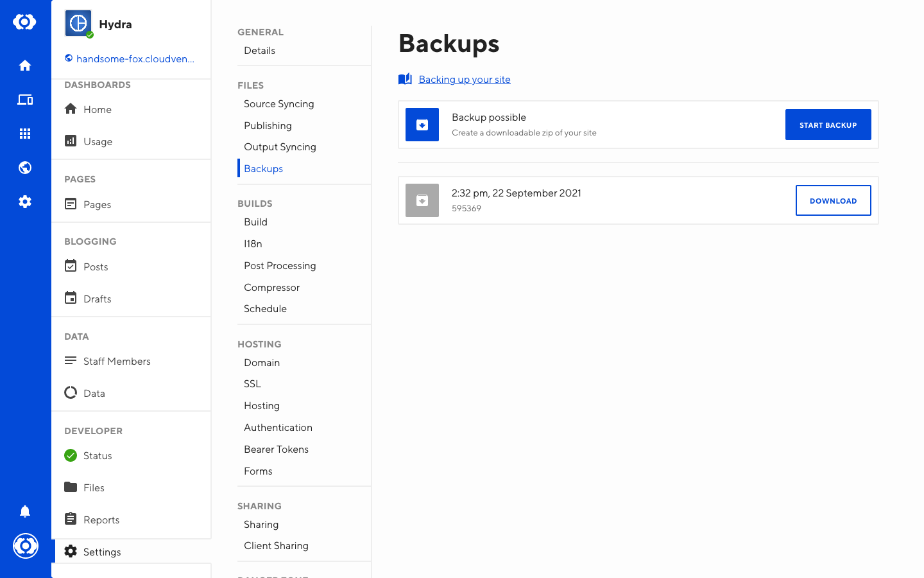Open the home icon in blue sidebar

pos(25,66)
